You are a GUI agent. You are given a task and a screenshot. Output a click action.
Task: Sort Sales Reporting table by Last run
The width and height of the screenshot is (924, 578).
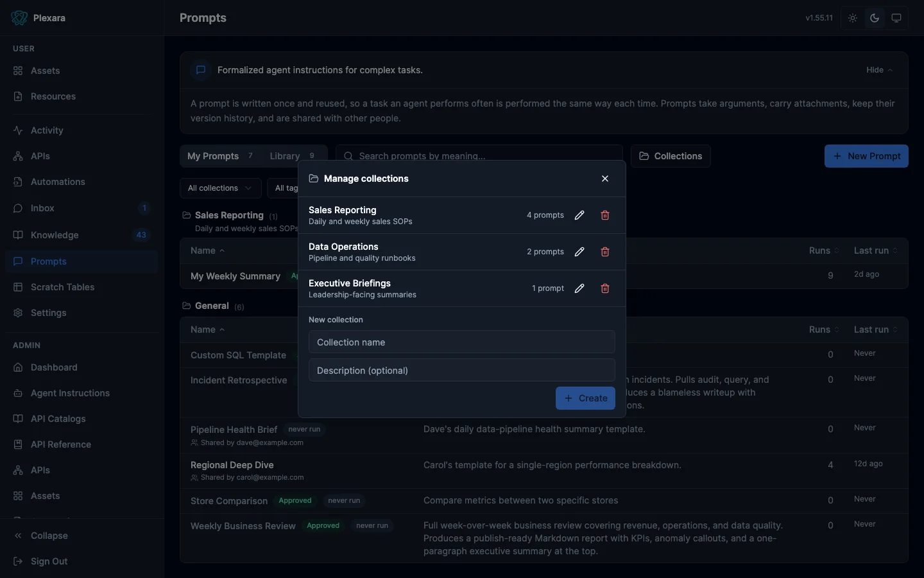pyautogui.click(x=875, y=250)
